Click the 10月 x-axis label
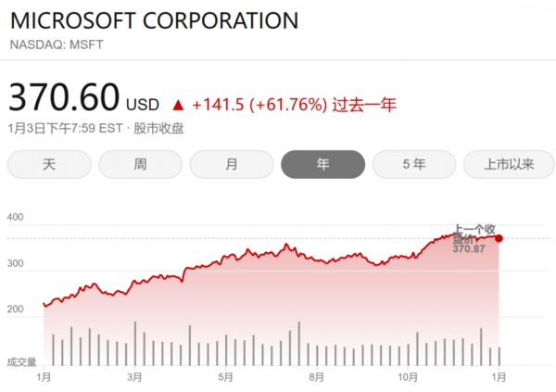The height and width of the screenshot is (392, 556). click(408, 377)
